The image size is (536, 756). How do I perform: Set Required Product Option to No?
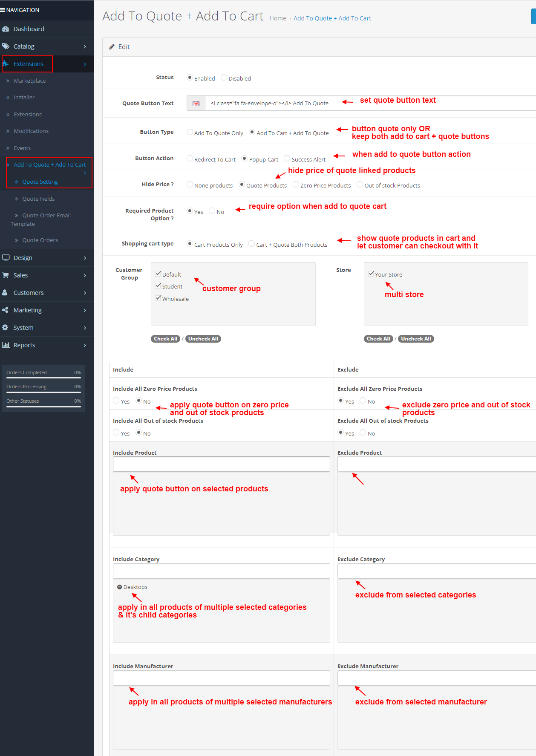pos(212,211)
